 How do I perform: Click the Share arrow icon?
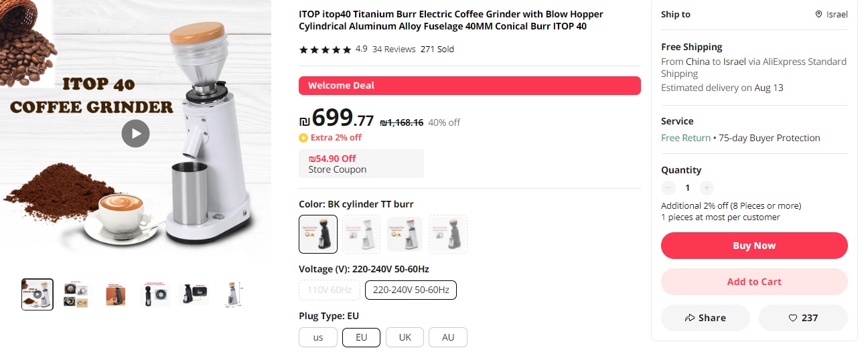click(690, 318)
